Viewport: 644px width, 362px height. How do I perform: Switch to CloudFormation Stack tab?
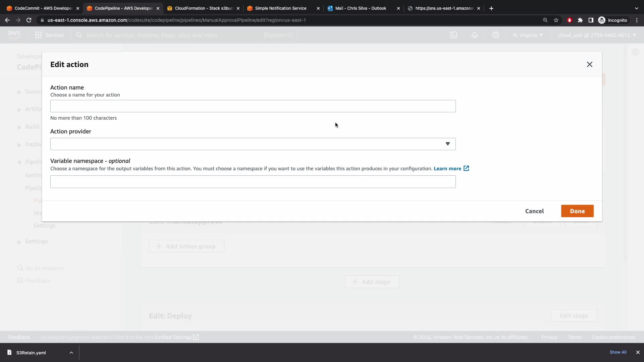(203, 8)
